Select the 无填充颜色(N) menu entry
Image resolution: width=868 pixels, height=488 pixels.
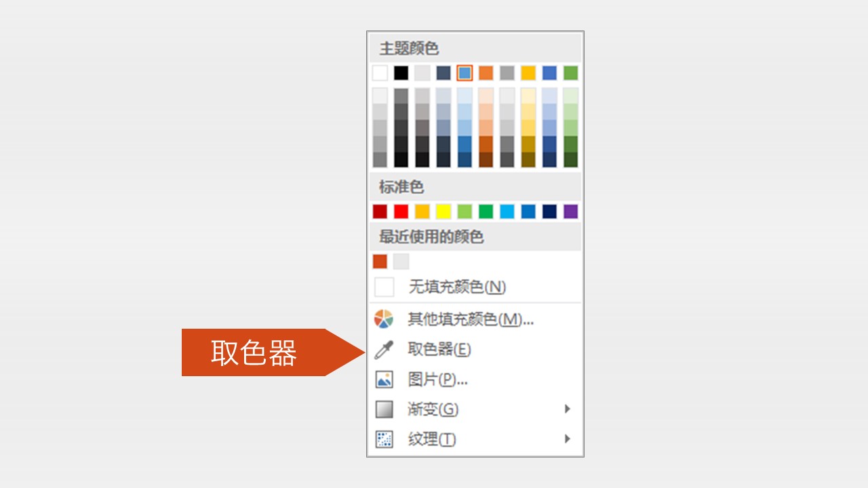pos(457,287)
